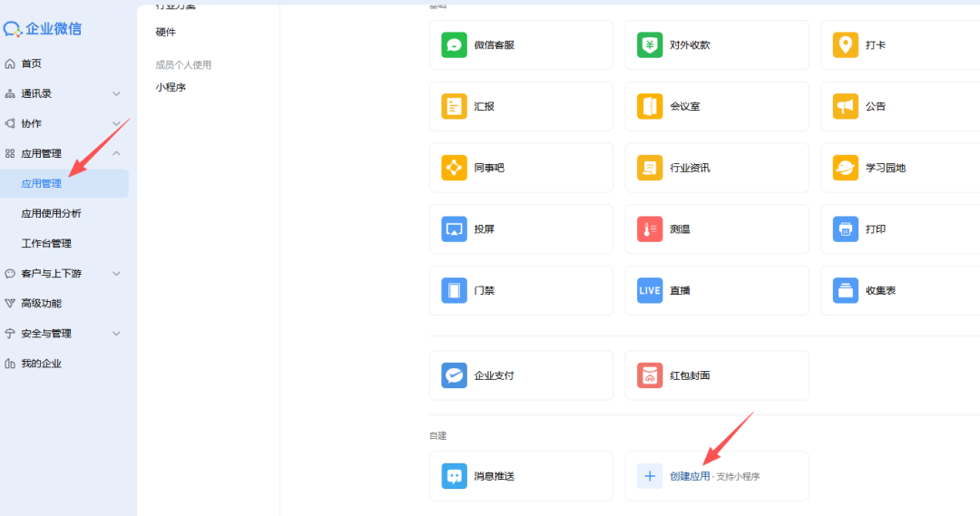Open the 企业支付 app icon
Viewport: 980px width, 516px height.
coord(455,375)
